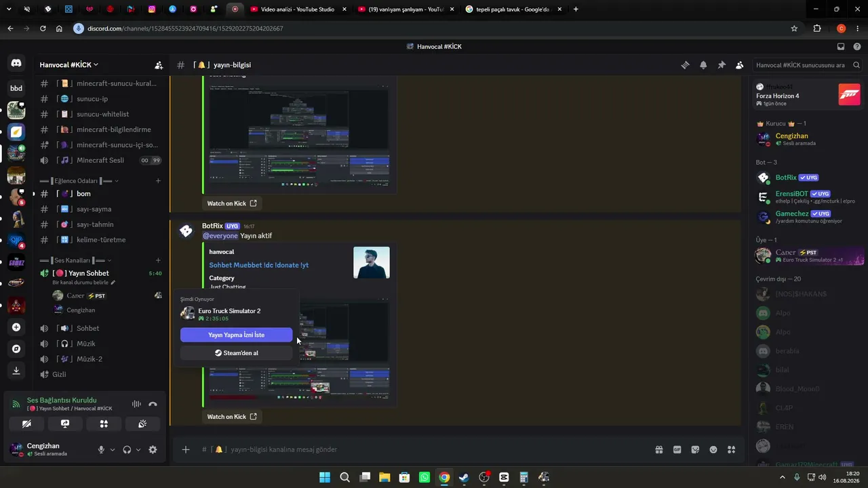Open minecraft-sunucu-kural channel
868x488 pixels.
coord(102,83)
